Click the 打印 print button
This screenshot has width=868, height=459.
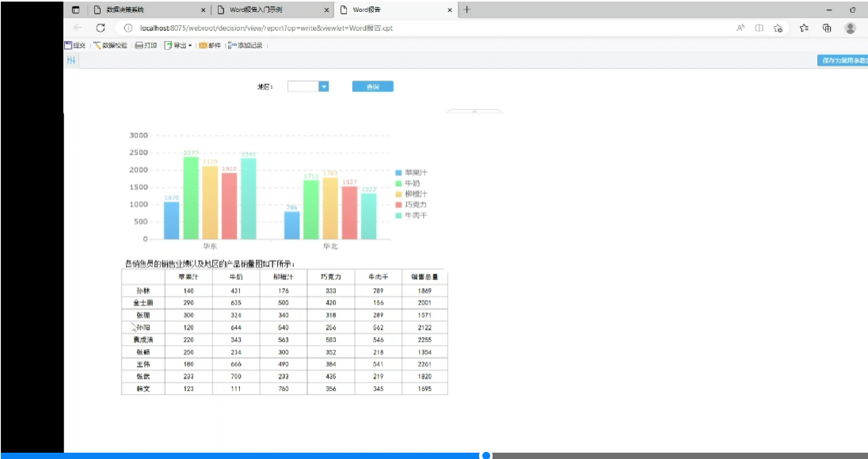coord(147,45)
